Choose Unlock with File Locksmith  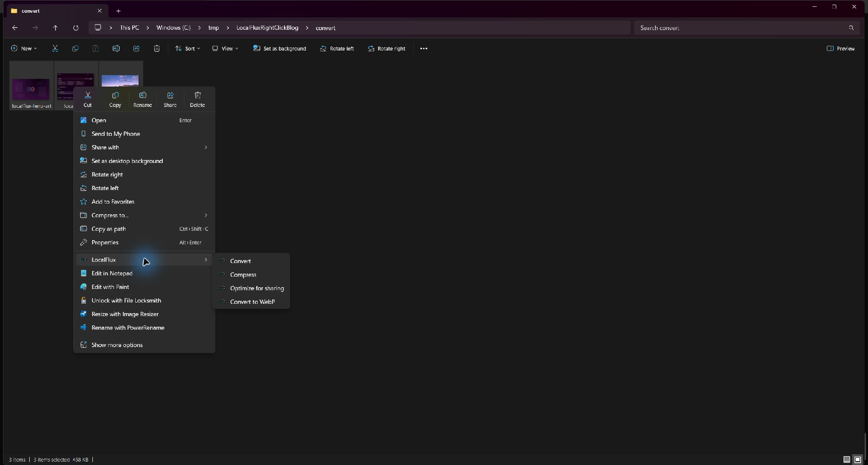click(144, 300)
